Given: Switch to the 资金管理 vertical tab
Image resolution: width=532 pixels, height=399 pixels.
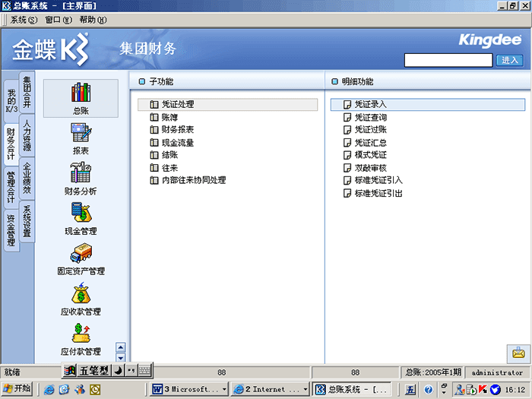Looking at the screenshot, I should coord(11,231).
